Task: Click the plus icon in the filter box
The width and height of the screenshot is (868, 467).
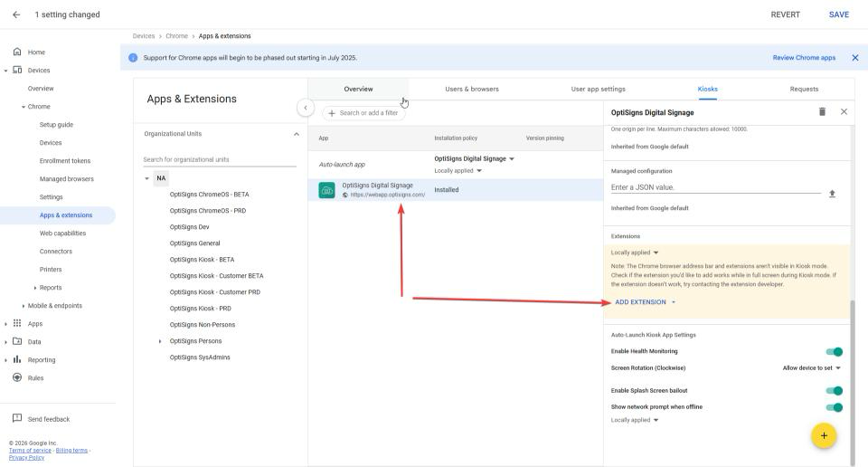Action: click(332, 113)
